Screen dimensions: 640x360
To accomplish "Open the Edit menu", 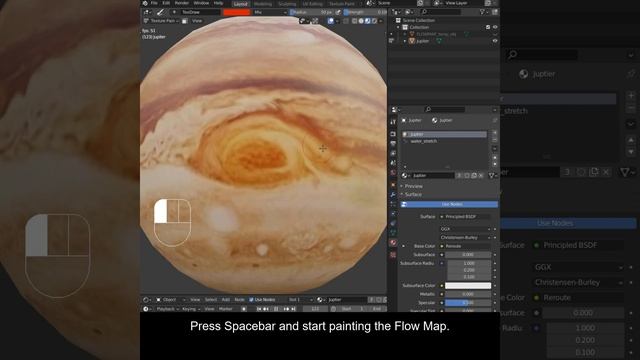I will pyautogui.click(x=166, y=3).
